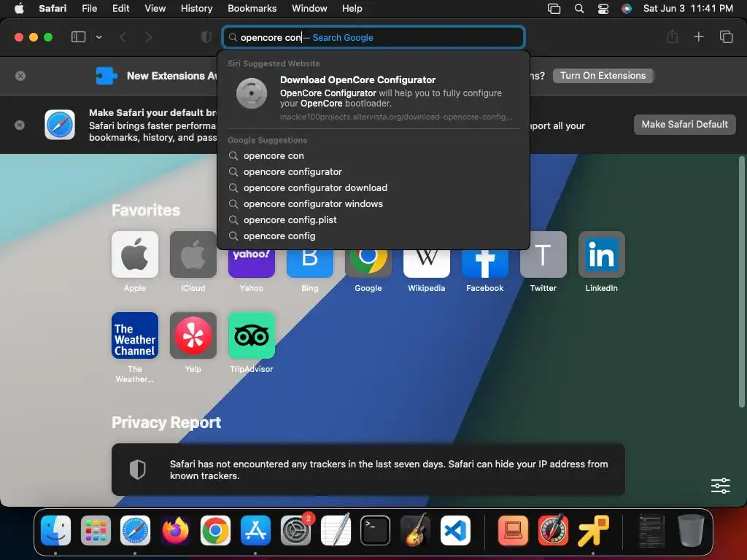Viewport: 747px width, 560px height.
Task: Open The Weather Channel favorite
Action: [x=135, y=335]
